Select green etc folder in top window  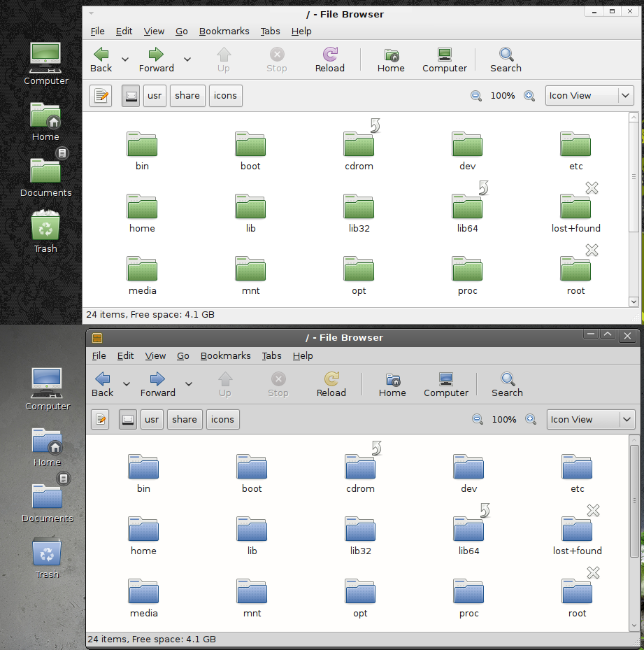(575, 144)
